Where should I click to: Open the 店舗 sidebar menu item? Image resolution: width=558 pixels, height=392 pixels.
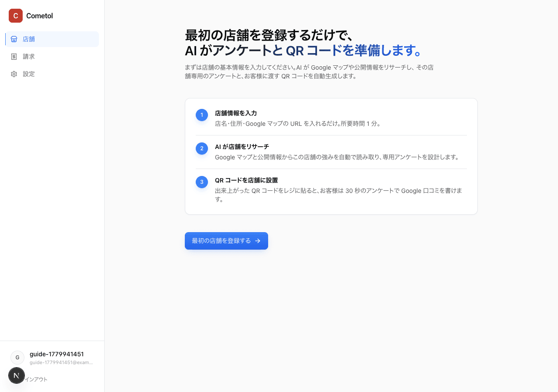52,39
